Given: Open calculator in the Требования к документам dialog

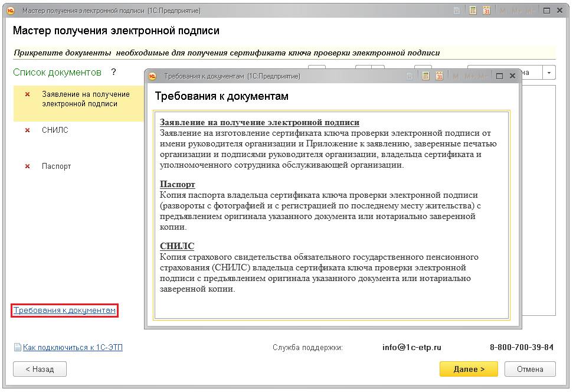Looking at the screenshot, I should point(425,76).
